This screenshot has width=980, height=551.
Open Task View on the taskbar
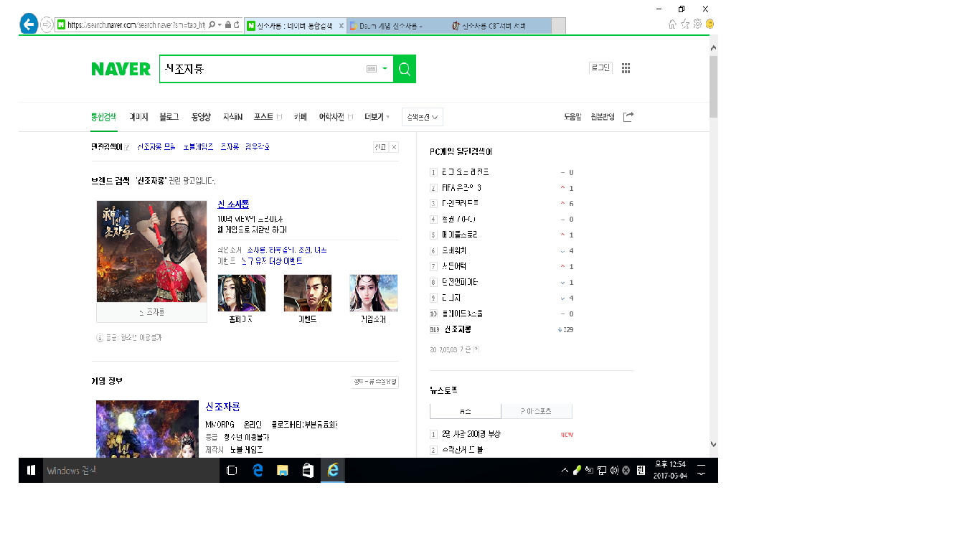(232, 471)
